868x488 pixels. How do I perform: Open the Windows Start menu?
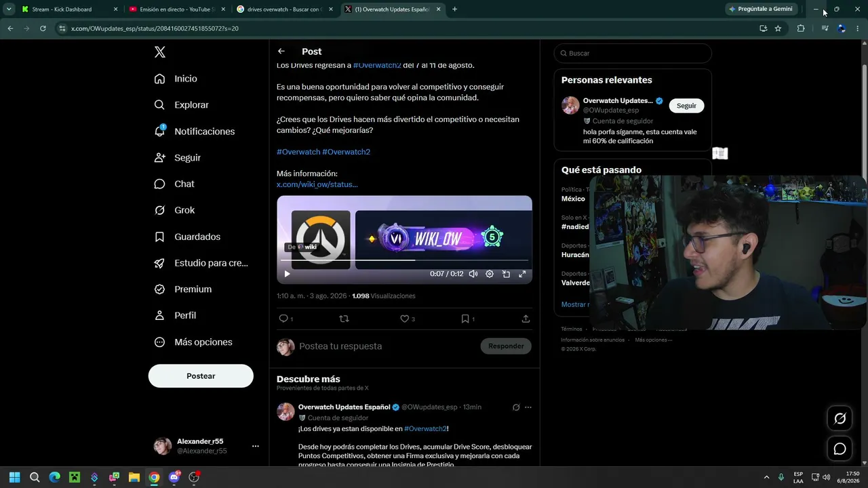14,477
